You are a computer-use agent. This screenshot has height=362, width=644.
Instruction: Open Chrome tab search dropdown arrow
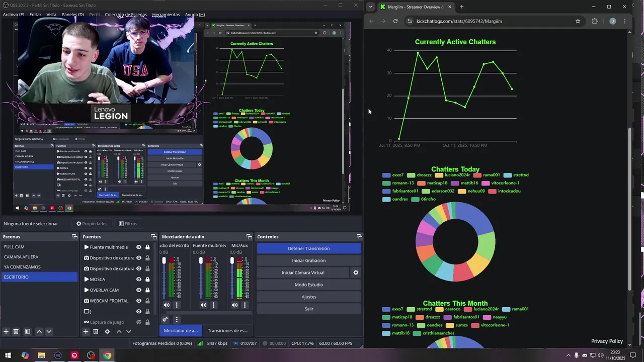pos(371,7)
